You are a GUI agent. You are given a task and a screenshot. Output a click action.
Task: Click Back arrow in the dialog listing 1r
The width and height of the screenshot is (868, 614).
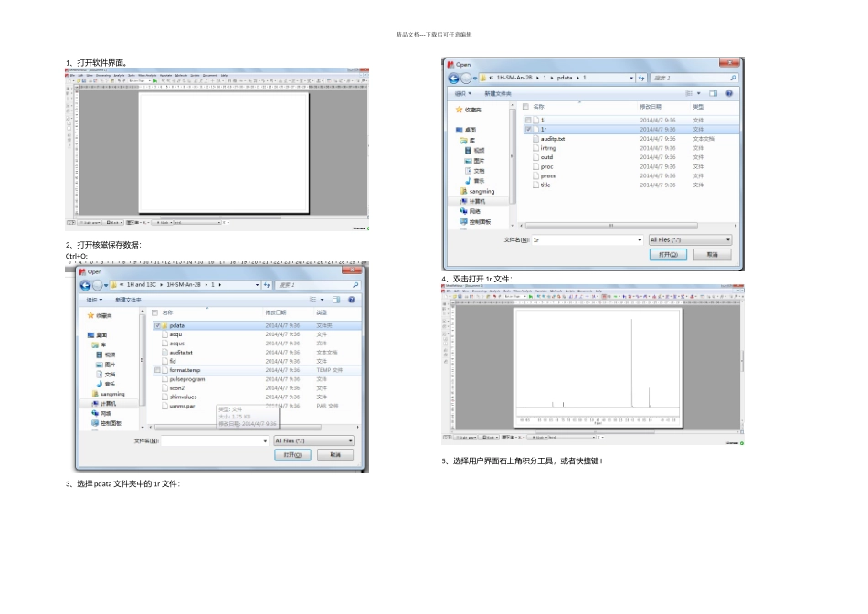coord(453,78)
